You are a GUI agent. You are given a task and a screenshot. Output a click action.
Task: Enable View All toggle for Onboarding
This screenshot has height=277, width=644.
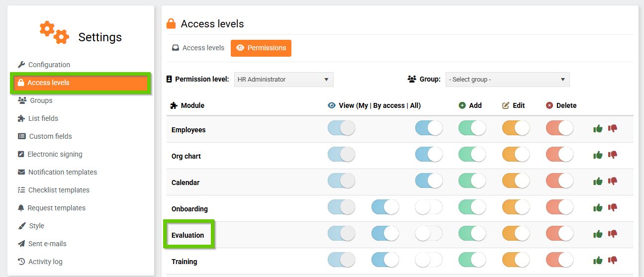pyautogui.click(x=429, y=207)
